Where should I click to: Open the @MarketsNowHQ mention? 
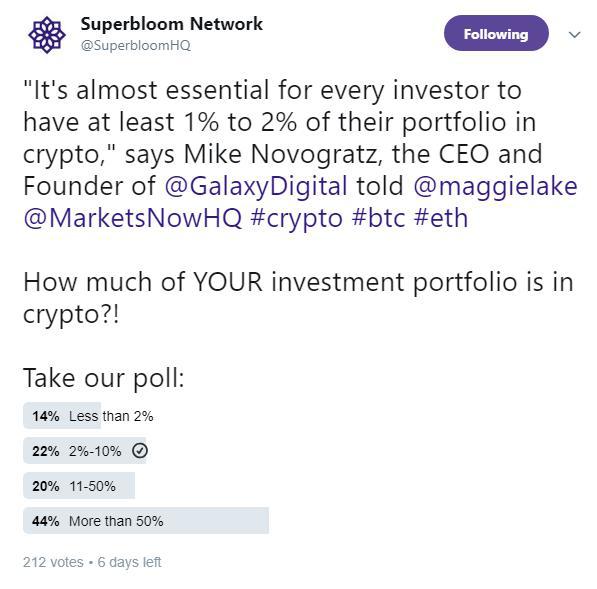pos(132,218)
